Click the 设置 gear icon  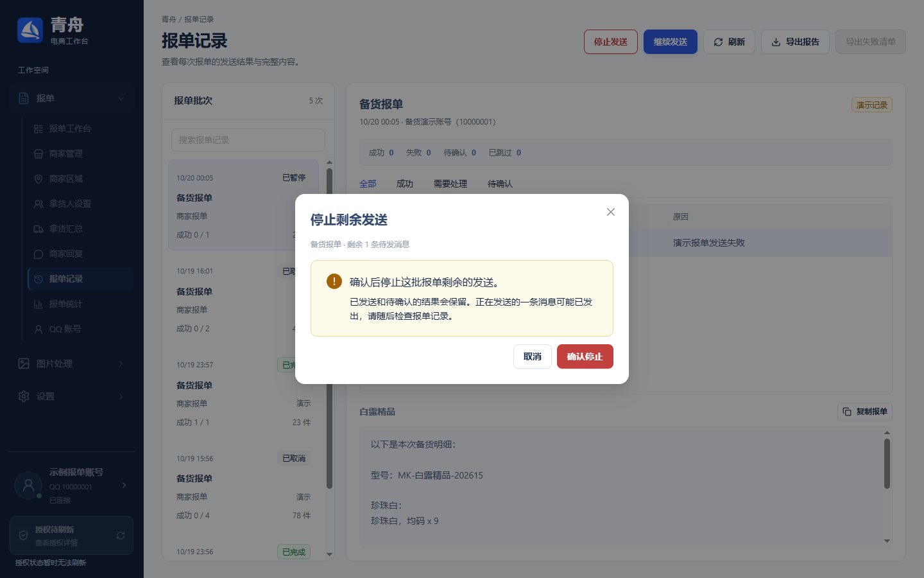coord(24,396)
